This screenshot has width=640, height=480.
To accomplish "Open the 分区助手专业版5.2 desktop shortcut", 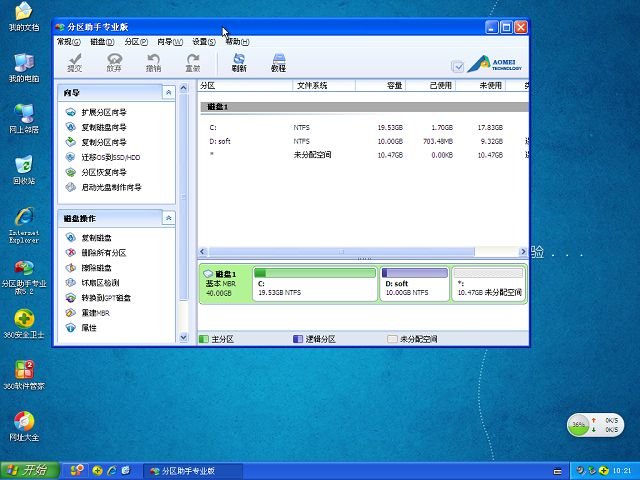I will [x=24, y=277].
